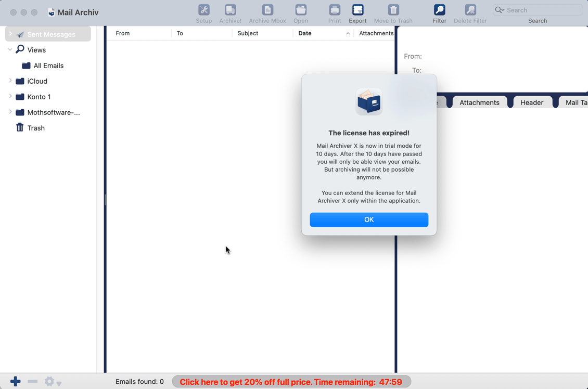Click the Archive! toolbar icon

point(230,14)
